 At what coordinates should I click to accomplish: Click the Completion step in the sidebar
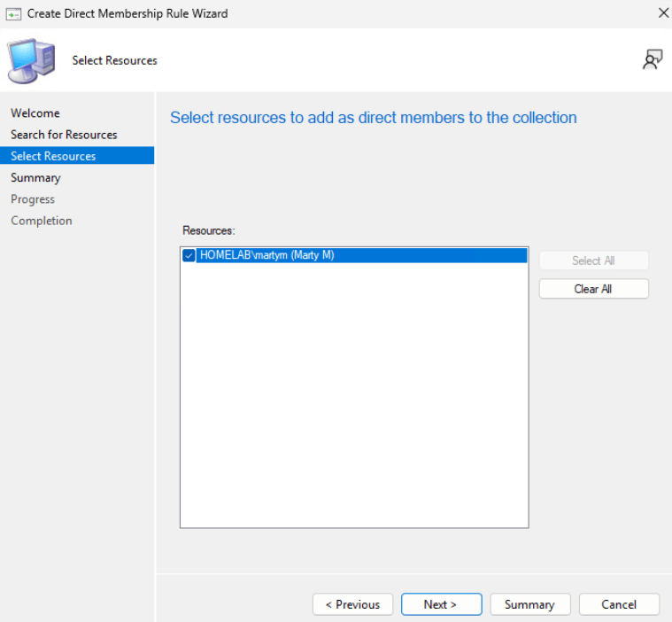coord(42,221)
